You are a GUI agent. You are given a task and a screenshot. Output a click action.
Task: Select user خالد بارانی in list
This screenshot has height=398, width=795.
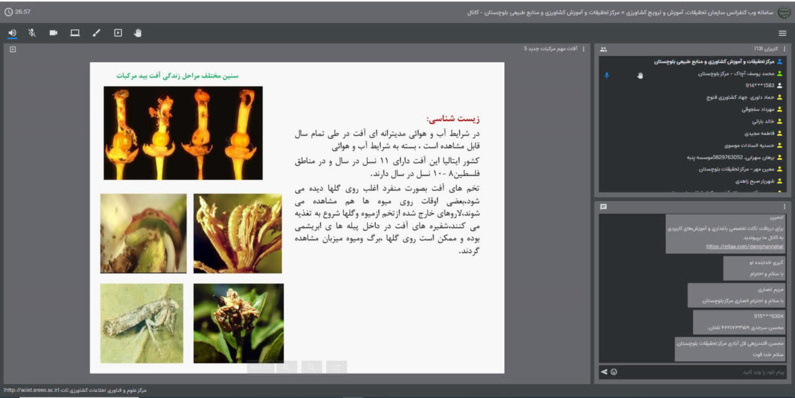tap(763, 121)
